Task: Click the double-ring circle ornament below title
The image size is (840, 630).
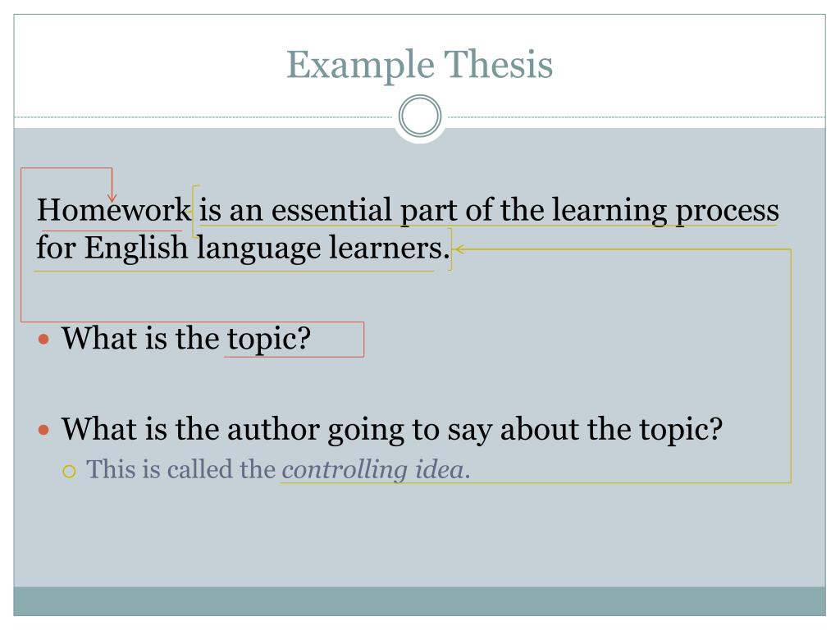Action: [x=420, y=116]
